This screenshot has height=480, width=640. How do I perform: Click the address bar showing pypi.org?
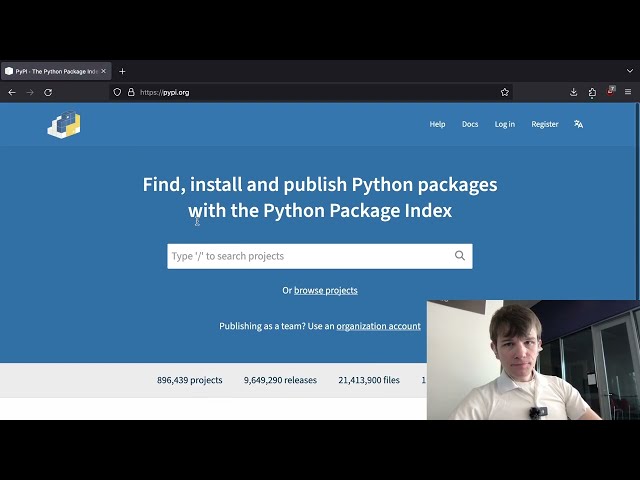(310, 92)
